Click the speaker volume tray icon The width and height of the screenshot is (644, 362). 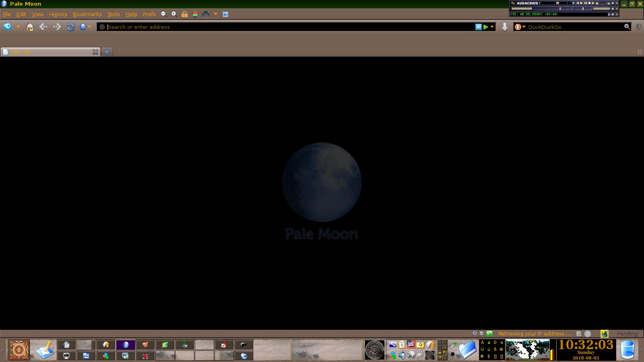tap(402, 355)
